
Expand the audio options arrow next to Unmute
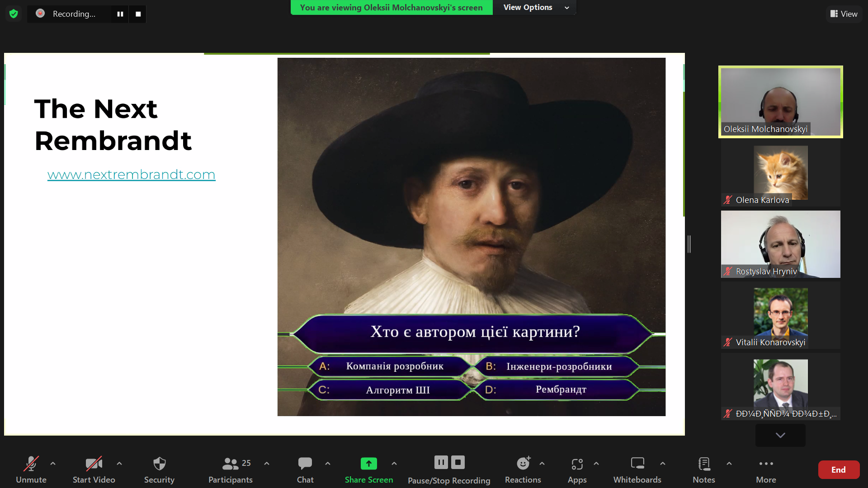53,463
